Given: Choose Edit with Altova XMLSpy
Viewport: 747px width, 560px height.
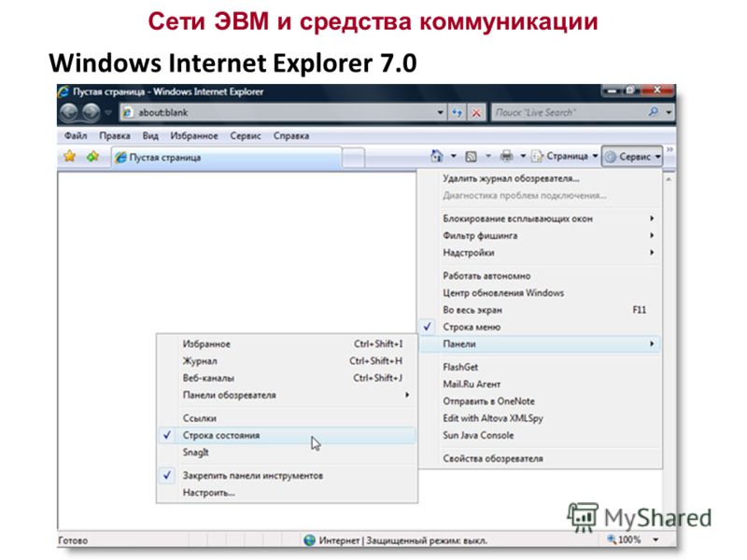Looking at the screenshot, I should click(541, 418).
